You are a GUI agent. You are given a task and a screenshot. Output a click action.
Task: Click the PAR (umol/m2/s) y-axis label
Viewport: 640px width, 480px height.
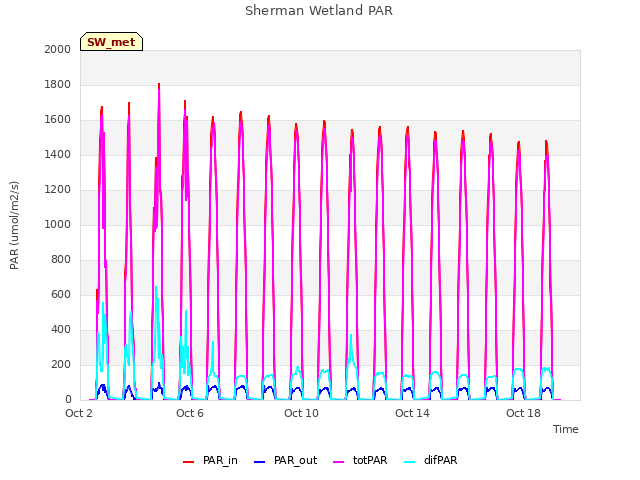14,225
